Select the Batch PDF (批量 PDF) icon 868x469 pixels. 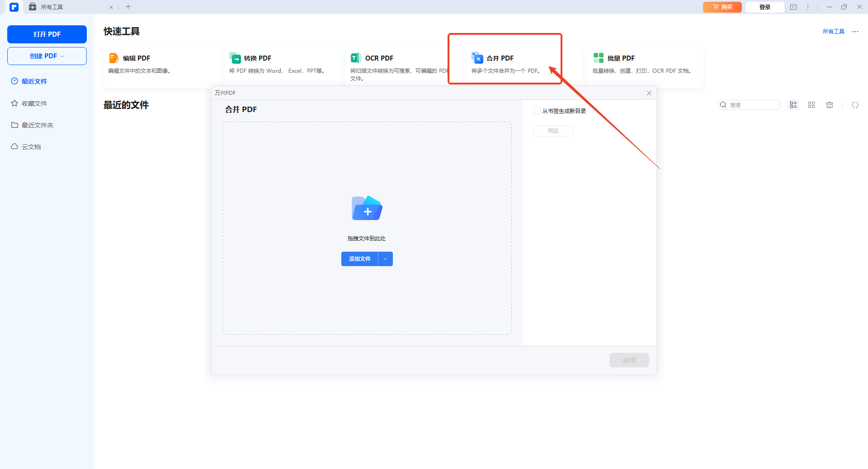[598, 58]
